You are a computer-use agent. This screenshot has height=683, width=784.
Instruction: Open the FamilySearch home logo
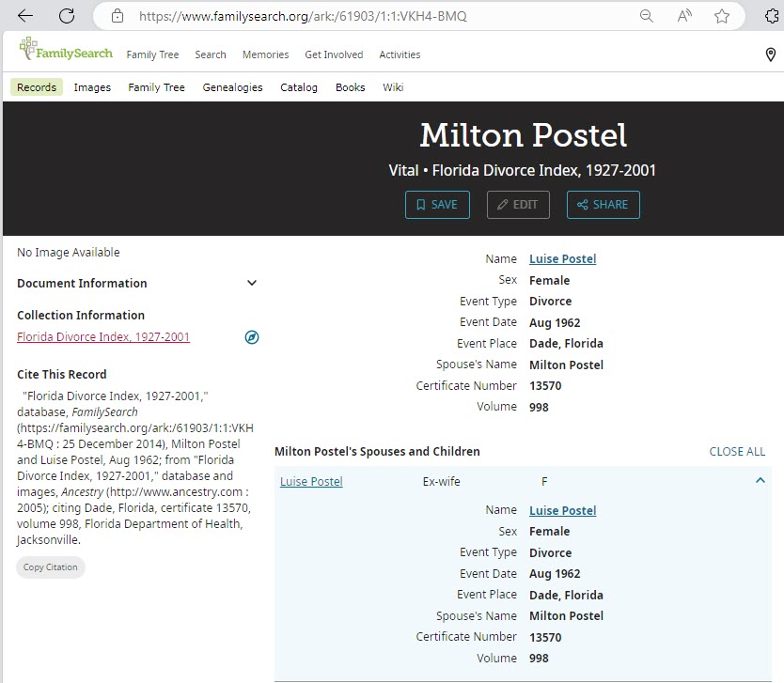point(66,50)
